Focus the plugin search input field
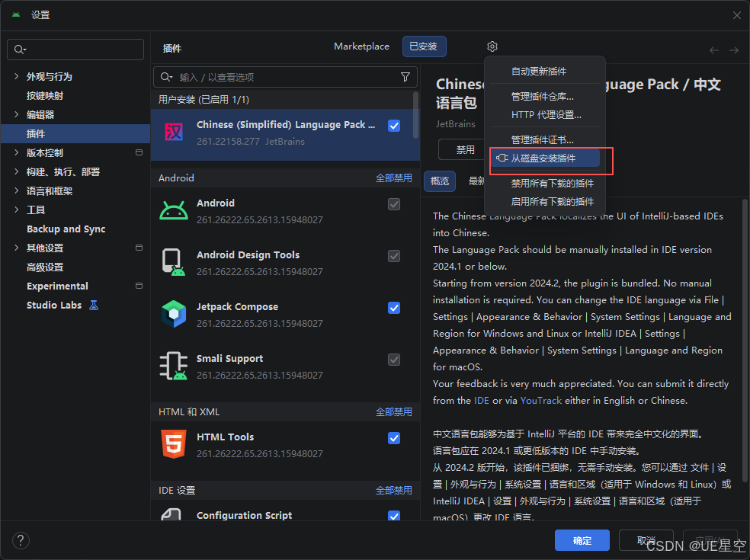Image resolution: width=750 pixels, height=560 pixels. pyautogui.click(x=285, y=77)
